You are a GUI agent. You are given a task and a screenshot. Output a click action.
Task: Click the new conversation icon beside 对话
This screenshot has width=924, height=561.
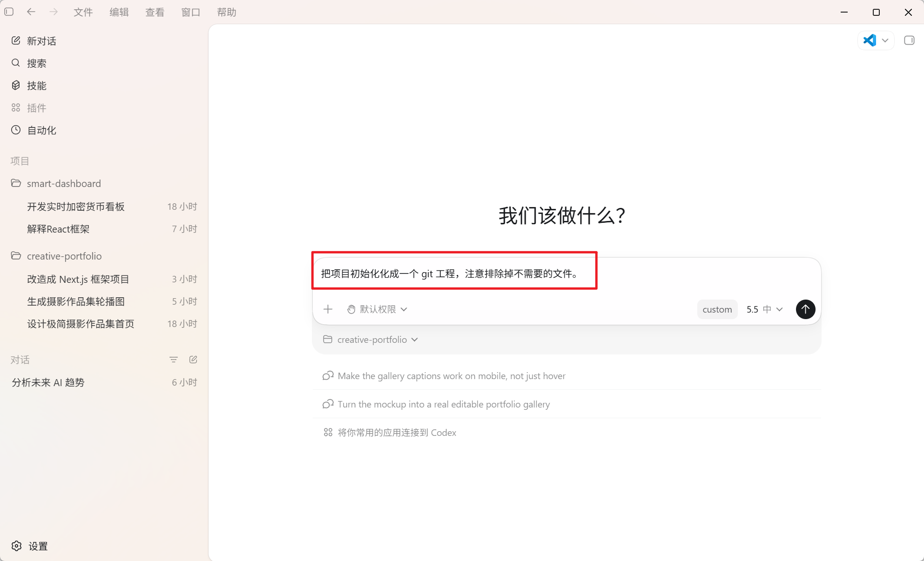[x=193, y=360]
